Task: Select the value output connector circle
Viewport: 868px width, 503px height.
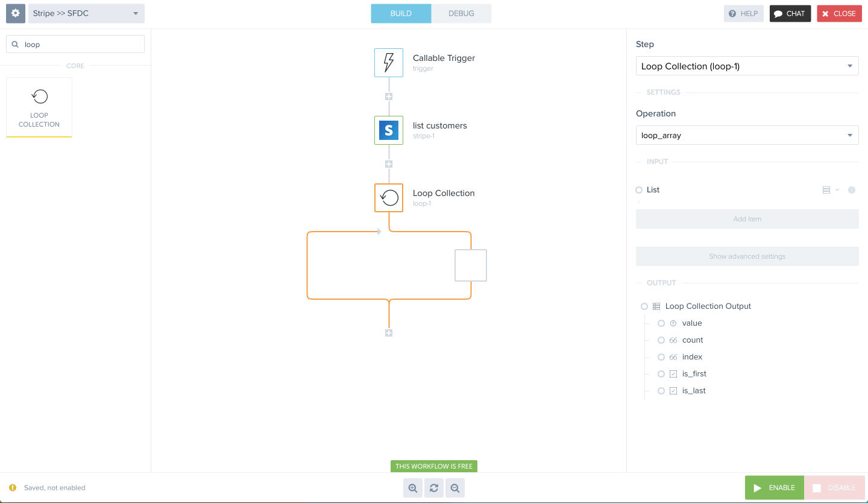Action: point(661,323)
